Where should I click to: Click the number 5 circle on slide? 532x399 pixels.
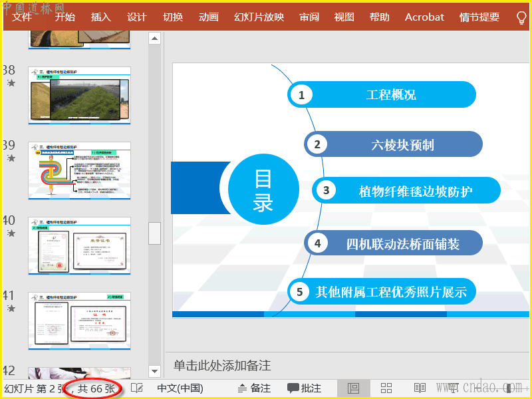pos(300,292)
